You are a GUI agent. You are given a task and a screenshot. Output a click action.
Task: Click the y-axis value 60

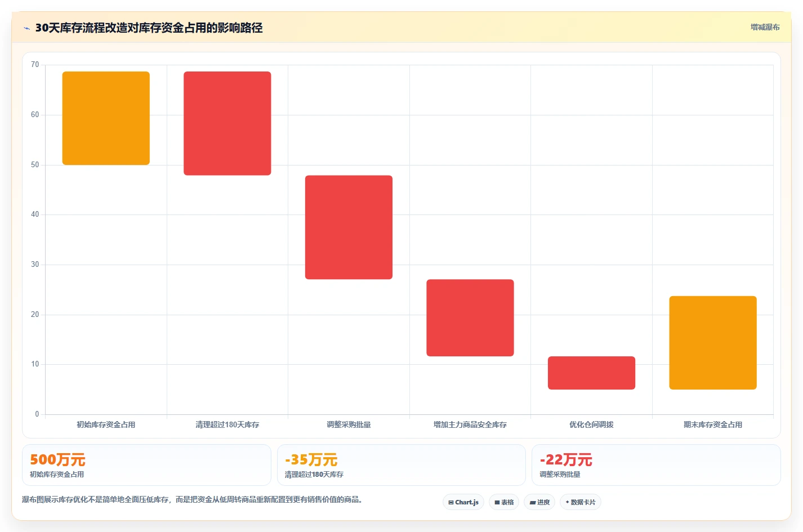(35, 115)
